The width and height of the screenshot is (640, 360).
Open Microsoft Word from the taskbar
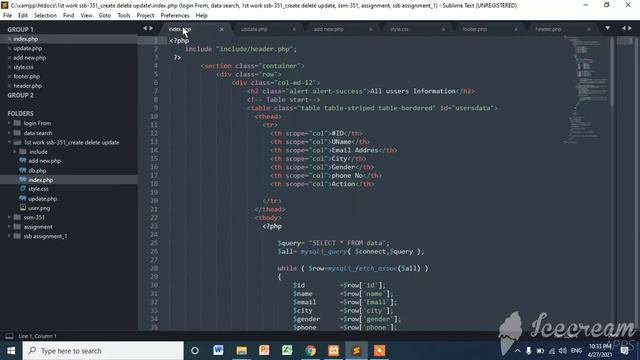[x=218, y=351]
